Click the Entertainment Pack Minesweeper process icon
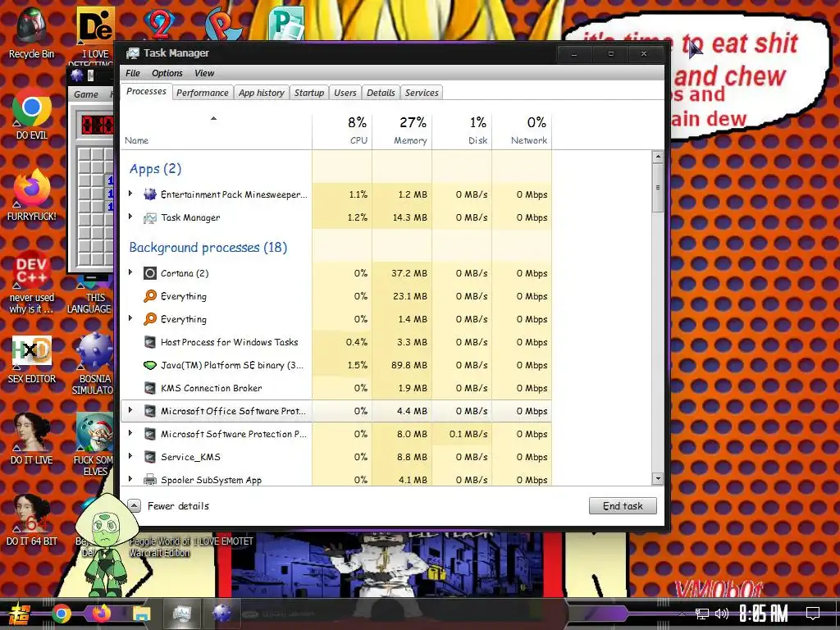Image resolution: width=840 pixels, height=630 pixels. click(150, 194)
